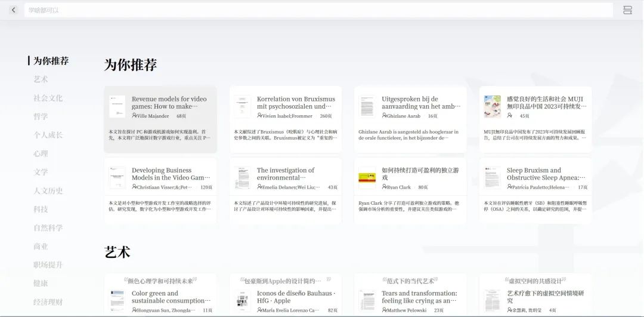The image size is (644, 317).
Task: Click the author icon beside Hongyuan Sun
Action: [x=134, y=310]
